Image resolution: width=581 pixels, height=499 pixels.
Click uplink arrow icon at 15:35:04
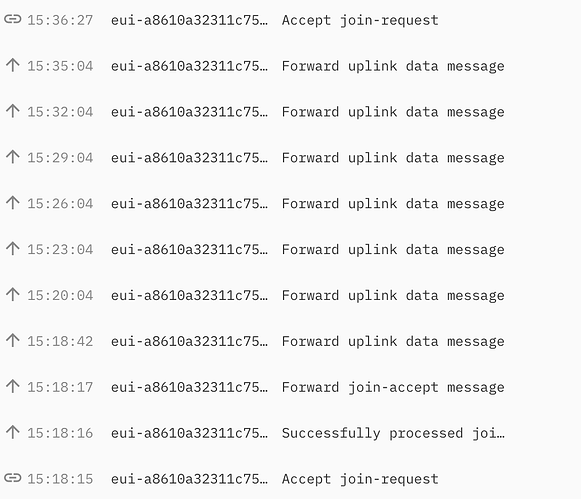(13, 65)
